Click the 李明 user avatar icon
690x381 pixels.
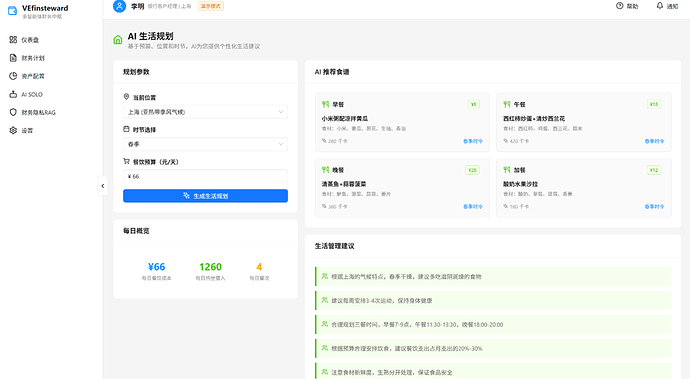tap(119, 6)
